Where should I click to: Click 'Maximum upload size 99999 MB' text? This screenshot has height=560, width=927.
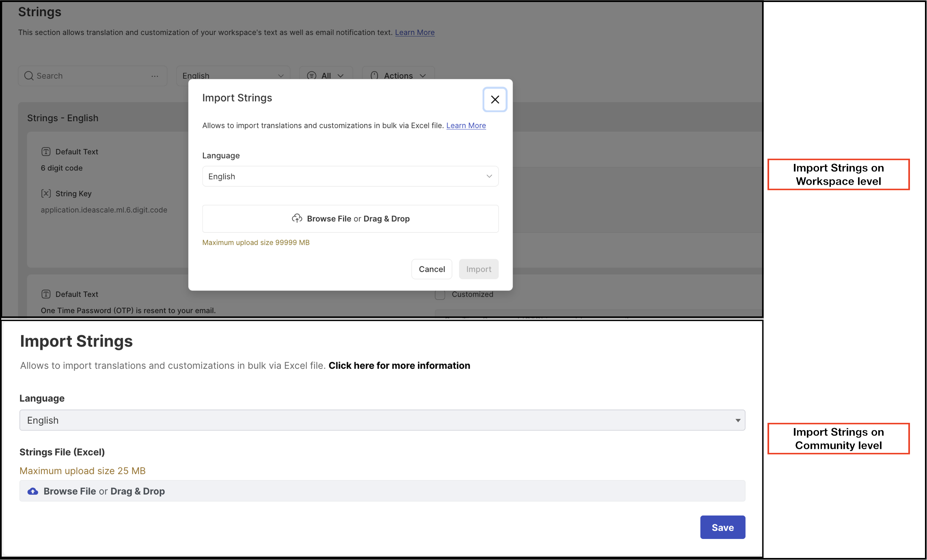(256, 243)
